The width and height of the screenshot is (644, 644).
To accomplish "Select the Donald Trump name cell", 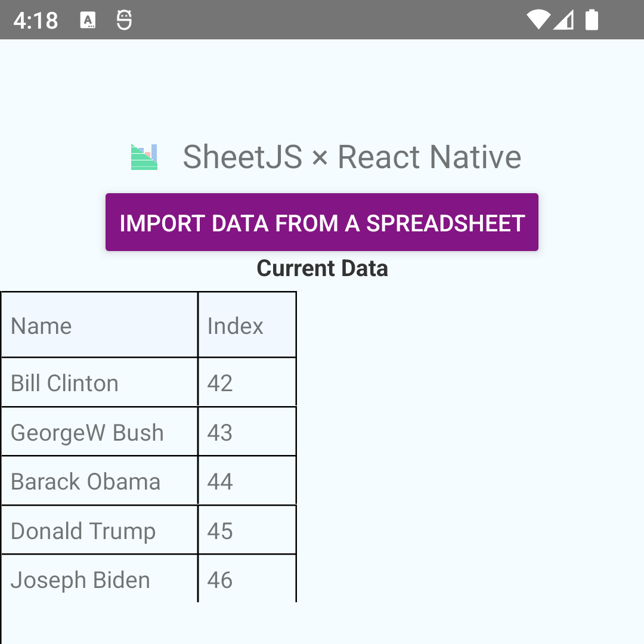I will [x=98, y=530].
